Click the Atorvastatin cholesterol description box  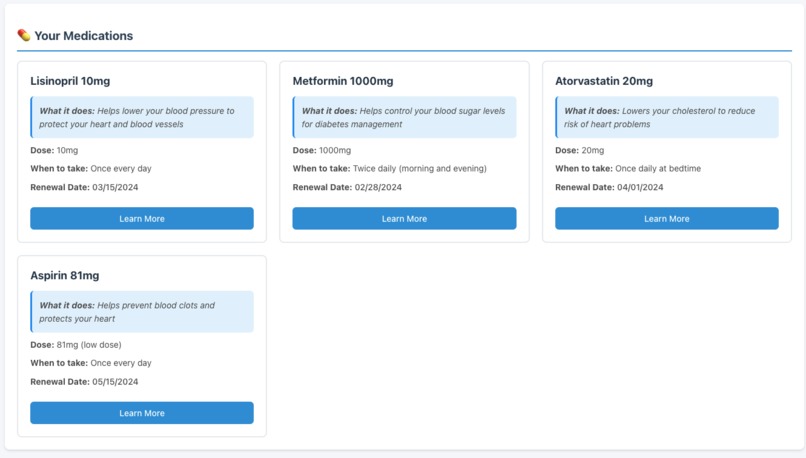click(x=667, y=117)
